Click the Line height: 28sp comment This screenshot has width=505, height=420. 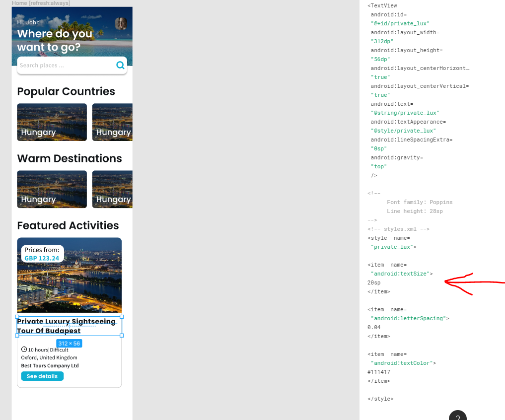(415, 211)
